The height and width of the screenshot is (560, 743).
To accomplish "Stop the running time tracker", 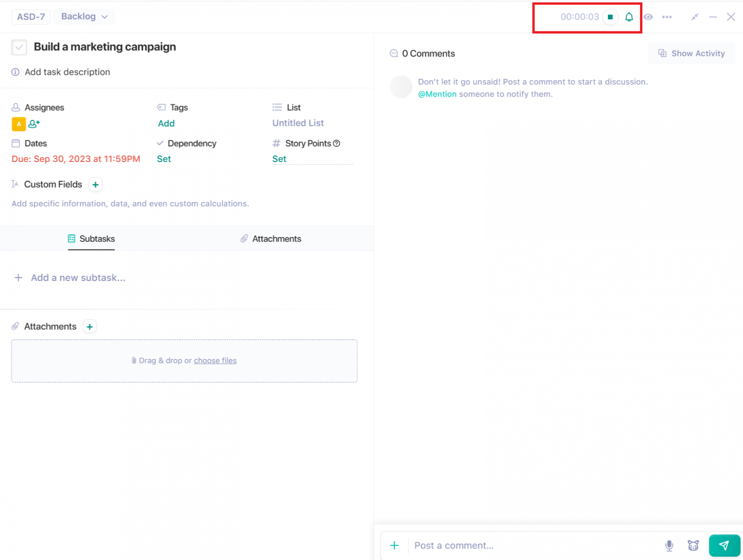I will point(610,17).
